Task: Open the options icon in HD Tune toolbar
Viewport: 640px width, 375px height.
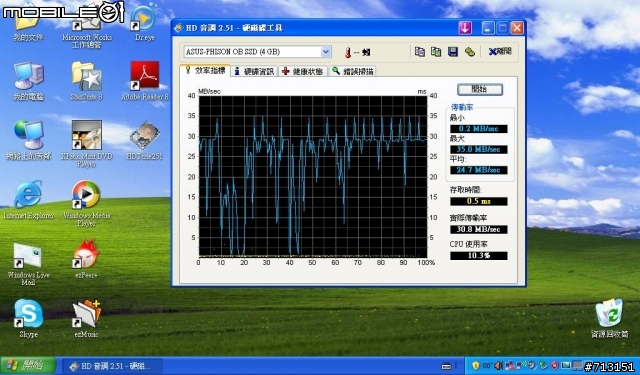Action: [x=469, y=51]
